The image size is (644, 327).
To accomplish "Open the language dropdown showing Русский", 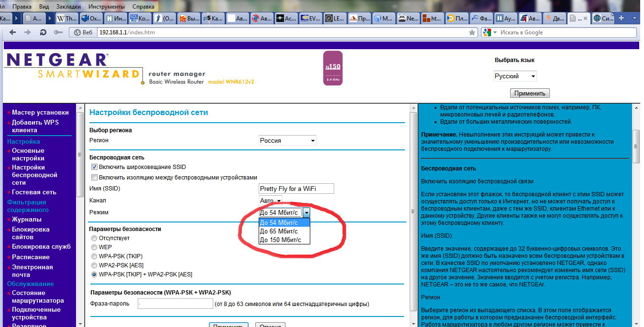I will [x=515, y=76].
